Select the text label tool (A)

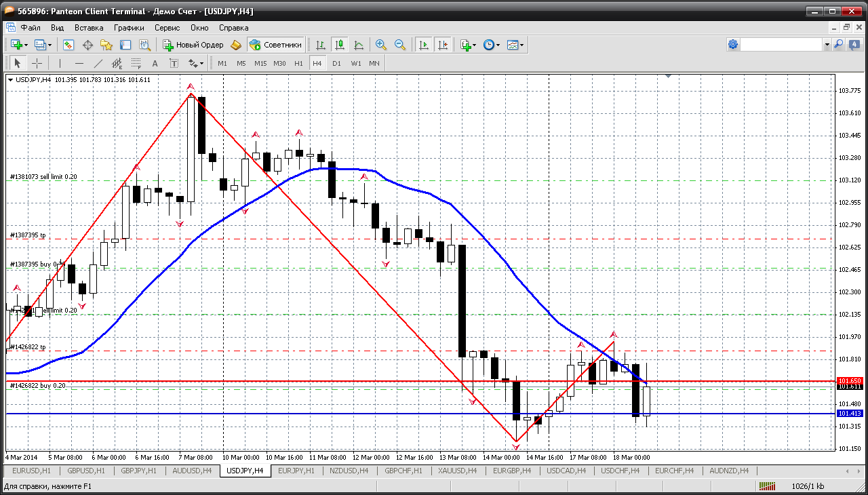(x=155, y=63)
